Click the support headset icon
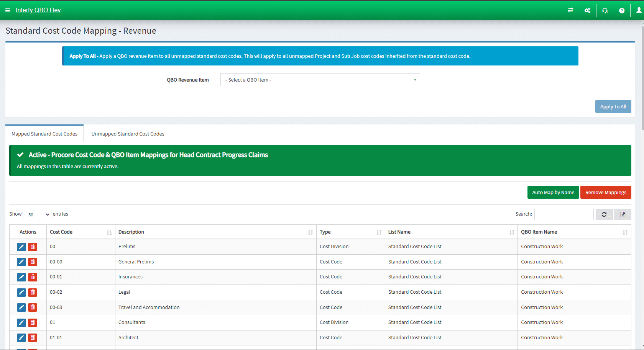The height and width of the screenshot is (350, 644). 605,10
